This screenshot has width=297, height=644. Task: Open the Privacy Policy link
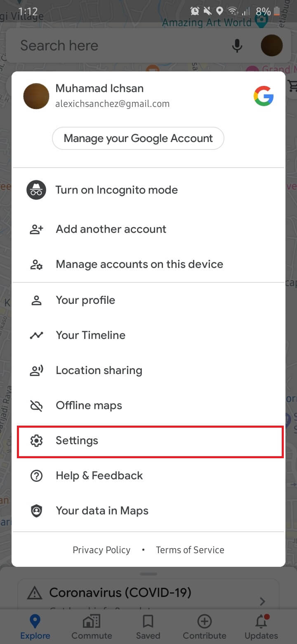tap(101, 550)
